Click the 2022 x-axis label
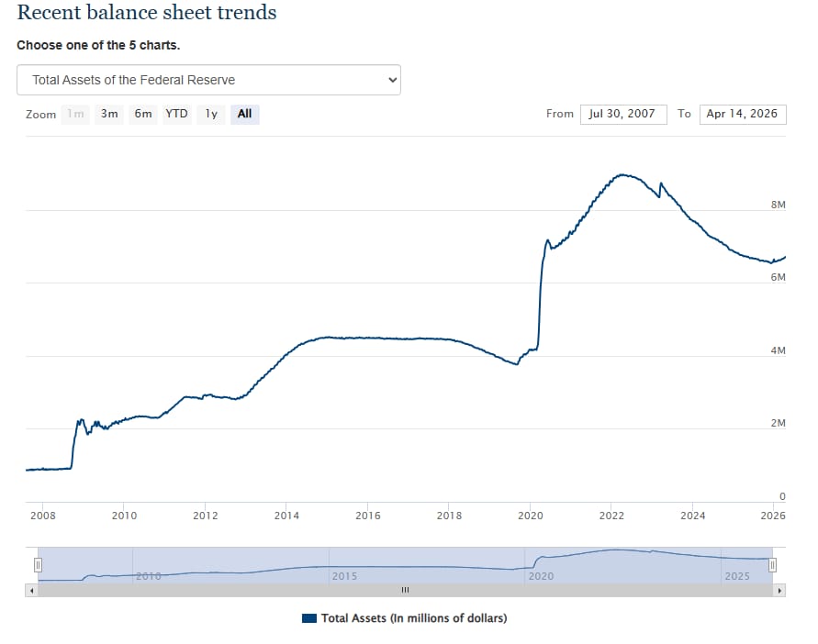 point(611,516)
